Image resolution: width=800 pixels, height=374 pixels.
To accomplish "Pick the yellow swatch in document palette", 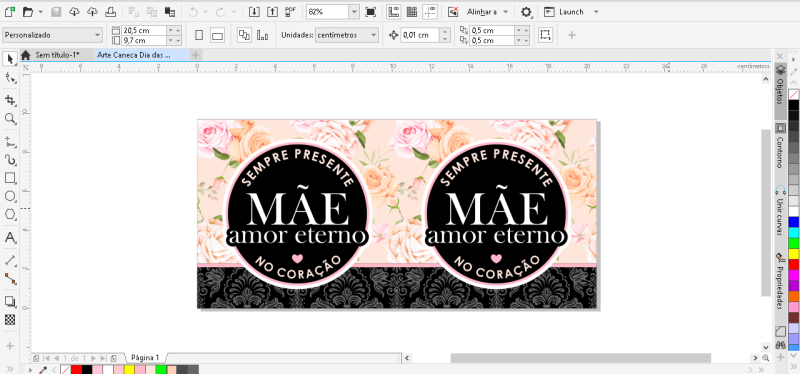I will pyautogui.click(x=129, y=370).
